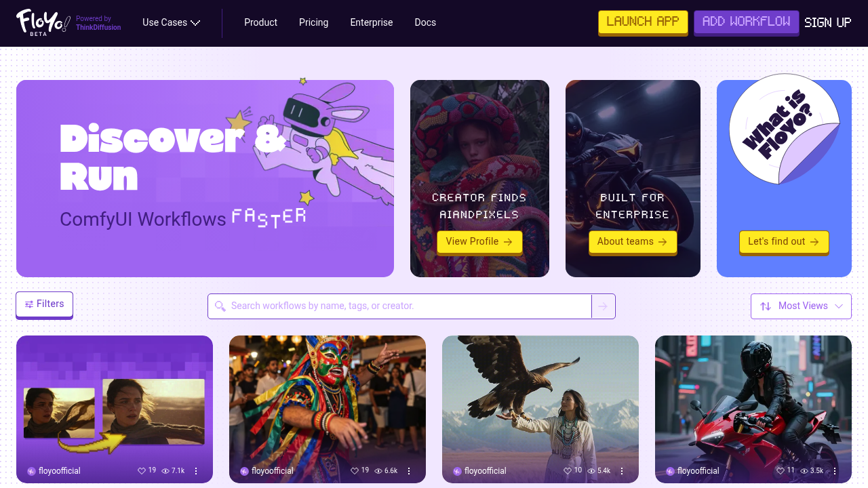The image size is (868, 488).
Task: Expand the Use Cases dropdown
Action: click(171, 22)
